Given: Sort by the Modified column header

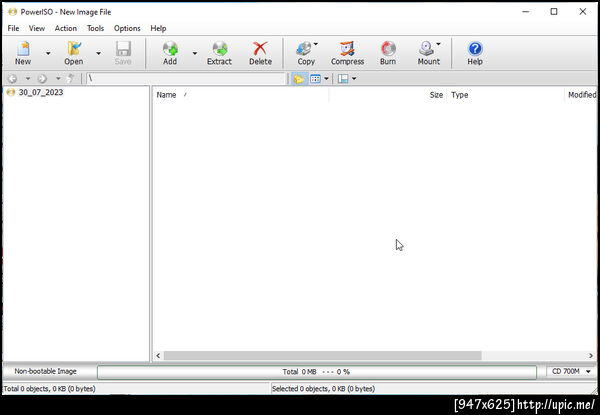Looking at the screenshot, I should (x=581, y=95).
